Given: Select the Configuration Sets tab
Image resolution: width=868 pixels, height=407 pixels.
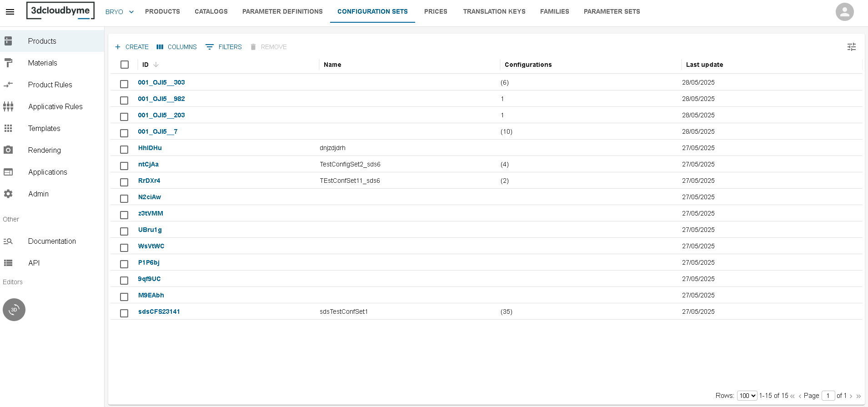Looking at the screenshot, I should tap(372, 11).
